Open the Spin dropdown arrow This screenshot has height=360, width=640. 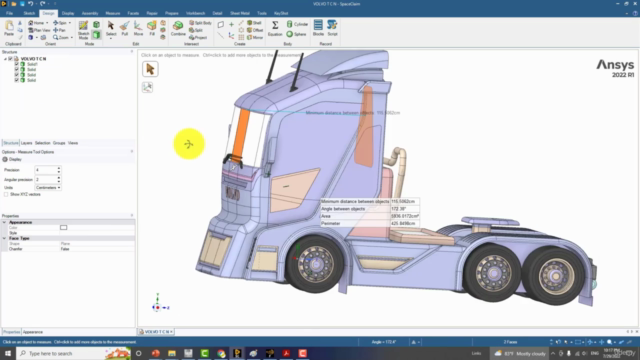pos(70,23)
